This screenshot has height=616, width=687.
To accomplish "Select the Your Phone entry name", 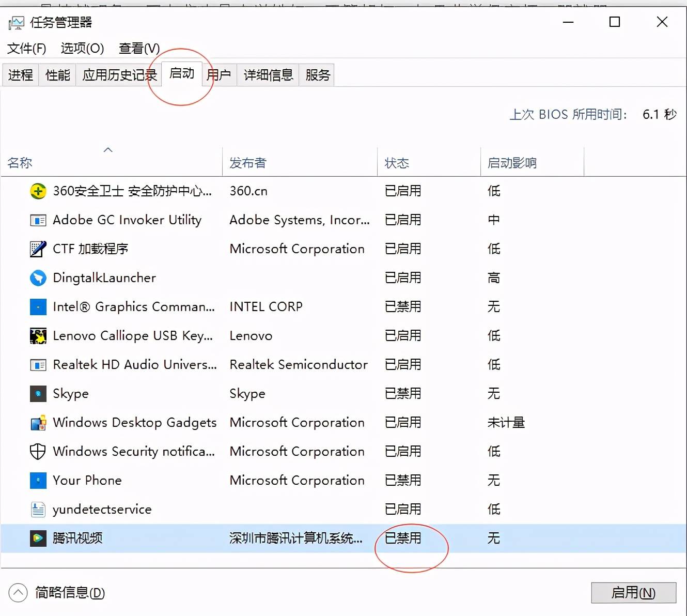I will coord(87,481).
